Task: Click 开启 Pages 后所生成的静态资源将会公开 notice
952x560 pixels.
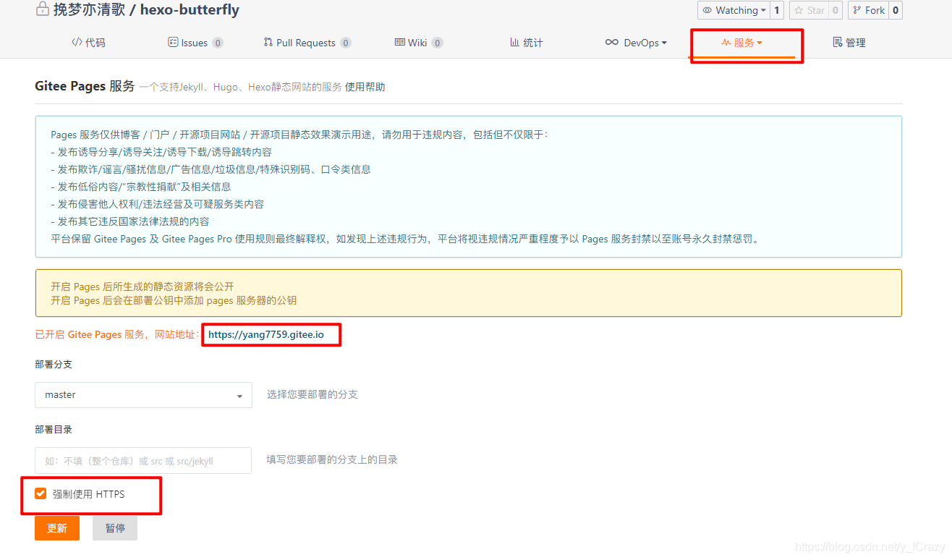Action: coord(143,287)
